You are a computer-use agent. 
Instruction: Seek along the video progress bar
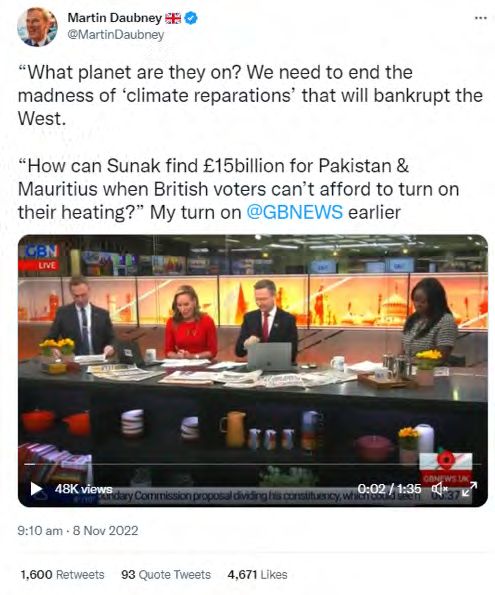pyautogui.click(x=253, y=464)
